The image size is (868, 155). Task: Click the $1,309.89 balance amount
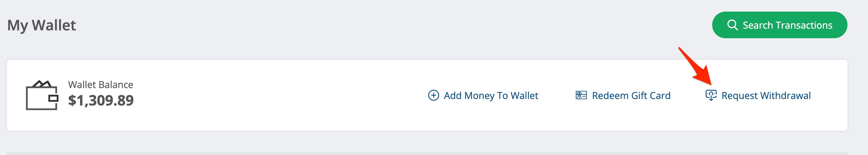coord(101,100)
